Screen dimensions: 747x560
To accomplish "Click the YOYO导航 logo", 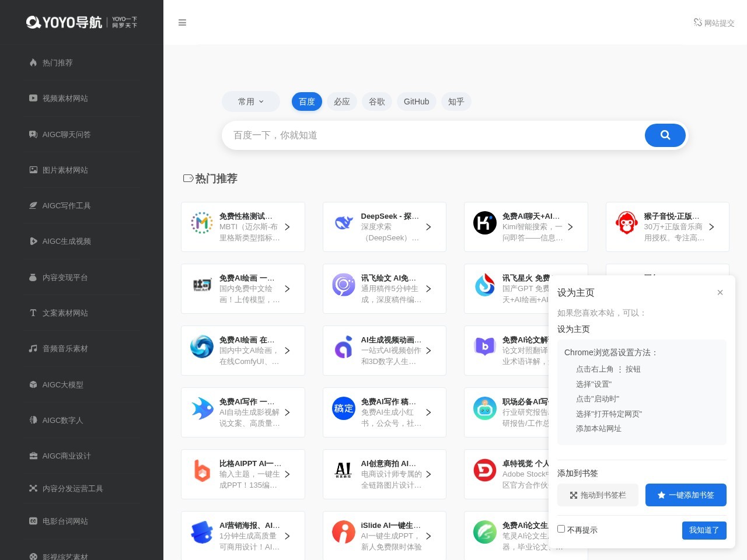I will (x=82, y=22).
